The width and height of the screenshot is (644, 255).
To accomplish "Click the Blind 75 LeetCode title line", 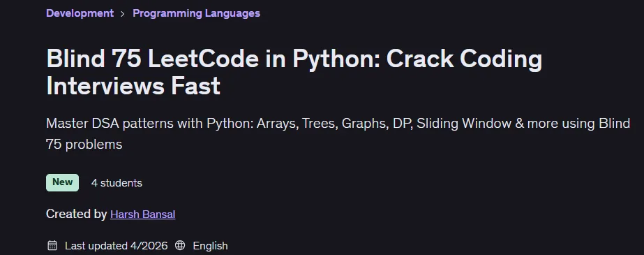I will pos(294,59).
